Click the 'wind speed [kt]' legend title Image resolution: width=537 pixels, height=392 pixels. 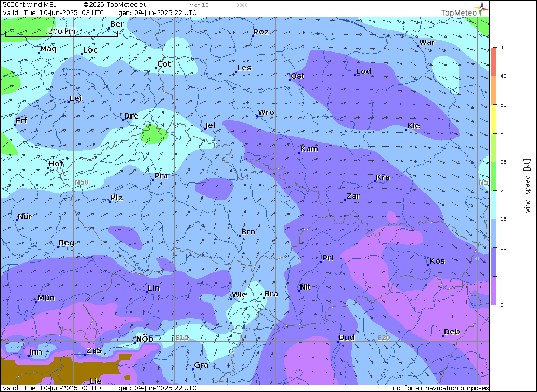(x=527, y=186)
